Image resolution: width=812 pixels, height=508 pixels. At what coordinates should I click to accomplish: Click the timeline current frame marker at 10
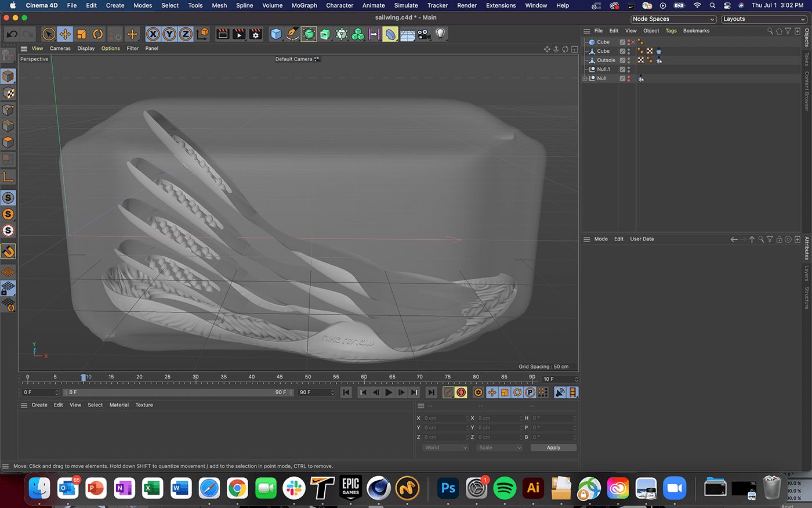pyautogui.click(x=84, y=377)
